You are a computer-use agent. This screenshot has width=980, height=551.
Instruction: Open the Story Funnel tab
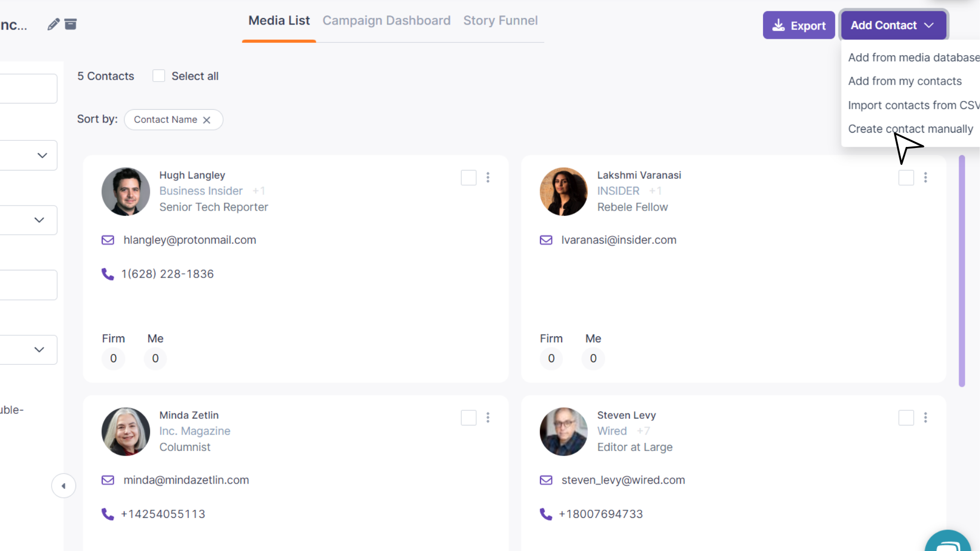click(500, 20)
